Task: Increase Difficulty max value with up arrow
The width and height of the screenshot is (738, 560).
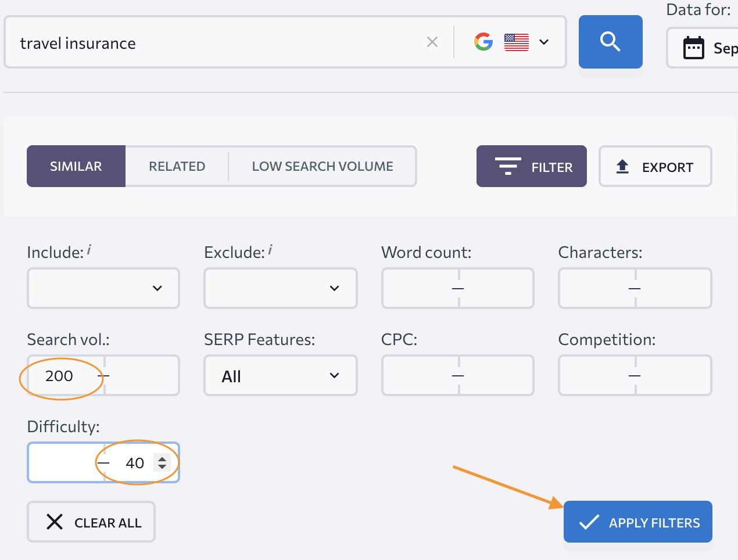Action: click(163, 459)
